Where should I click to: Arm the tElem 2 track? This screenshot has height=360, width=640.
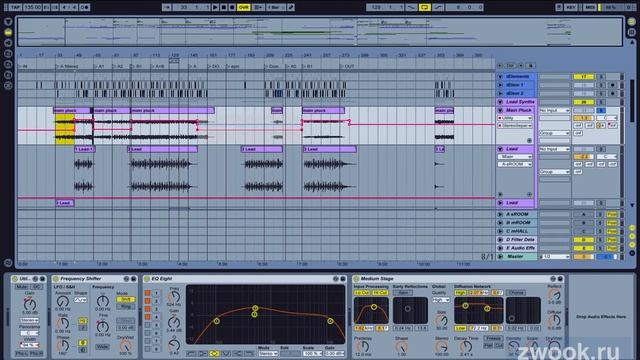pyautogui.click(x=612, y=93)
